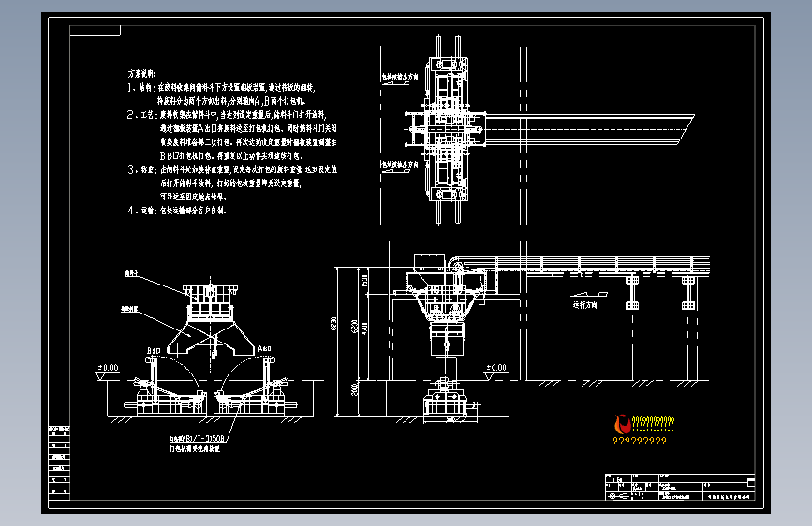Screen dimensions: 812x526
Task: Select note line starting '2、工艺'
Action: tap(227, 115)
